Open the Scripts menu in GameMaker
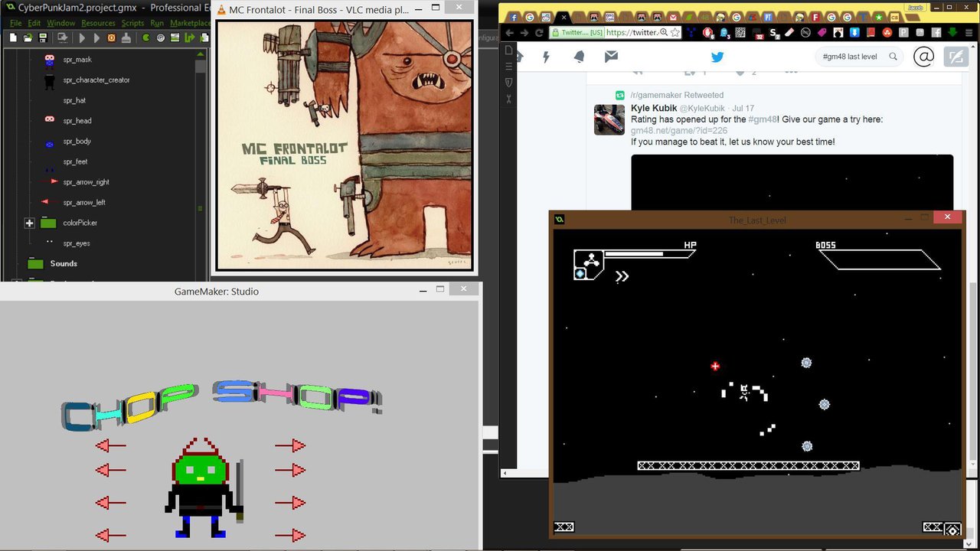Image resolution: width=980 pixels, height=551 pixels. point(132,23)
